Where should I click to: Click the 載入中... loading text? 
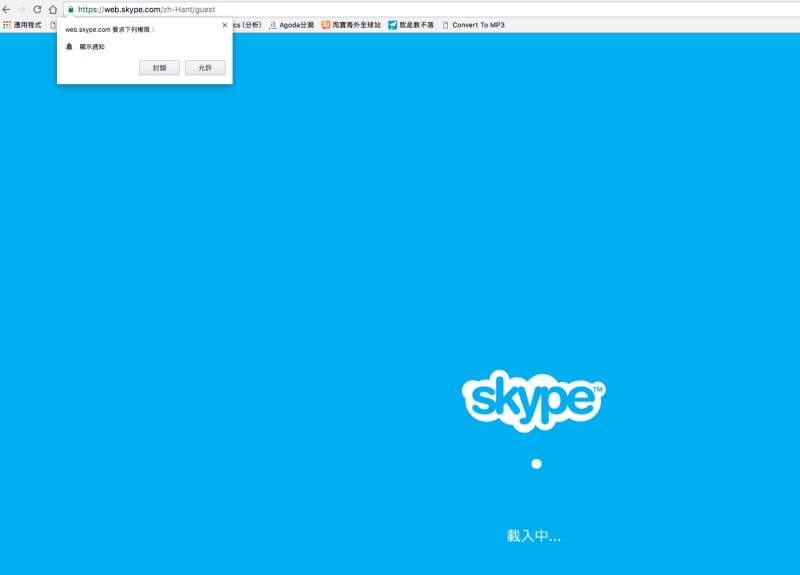[534, 536]
